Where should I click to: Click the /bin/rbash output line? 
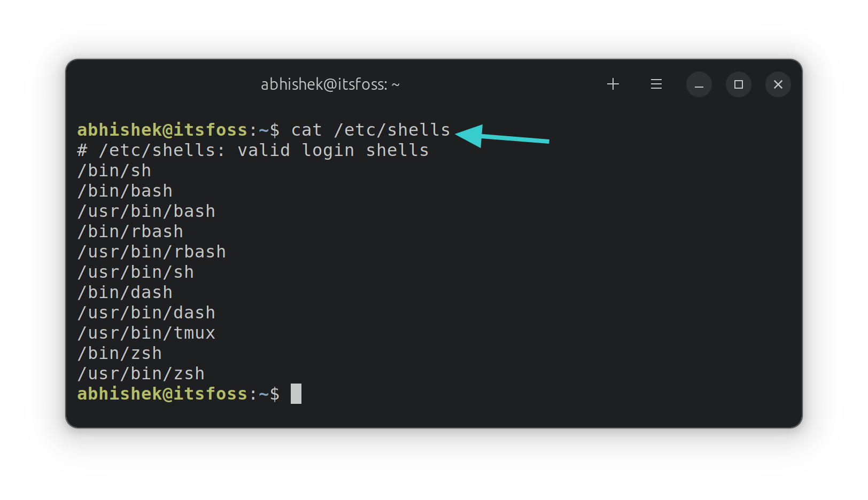click(130, 232)
